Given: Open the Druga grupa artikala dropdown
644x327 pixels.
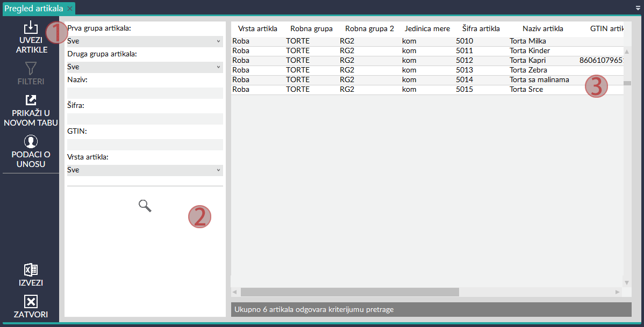Looking at the screenshot, I should click(x=145, y=67).
